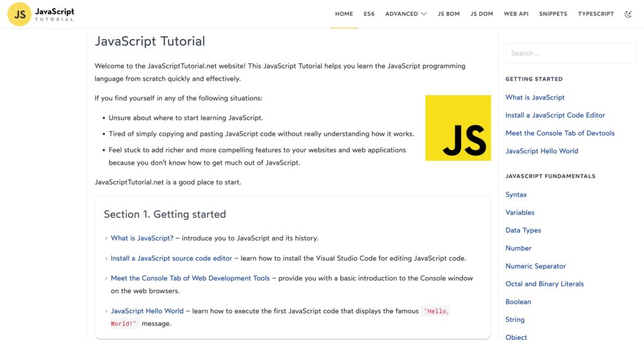Viewport: 644px width, 340px height.
Task: Toggle dark mode with the moon icon
Action: click(x=628, y=14)
